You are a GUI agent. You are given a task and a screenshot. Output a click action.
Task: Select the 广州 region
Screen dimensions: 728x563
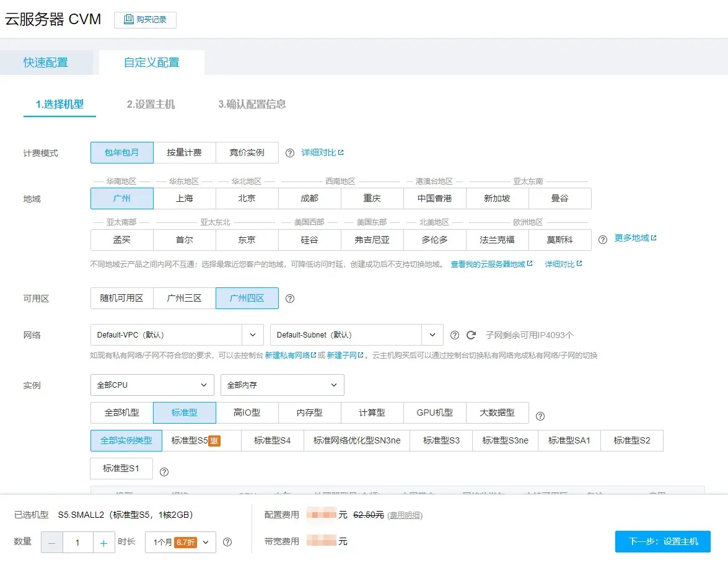click(x=121, y=199)
